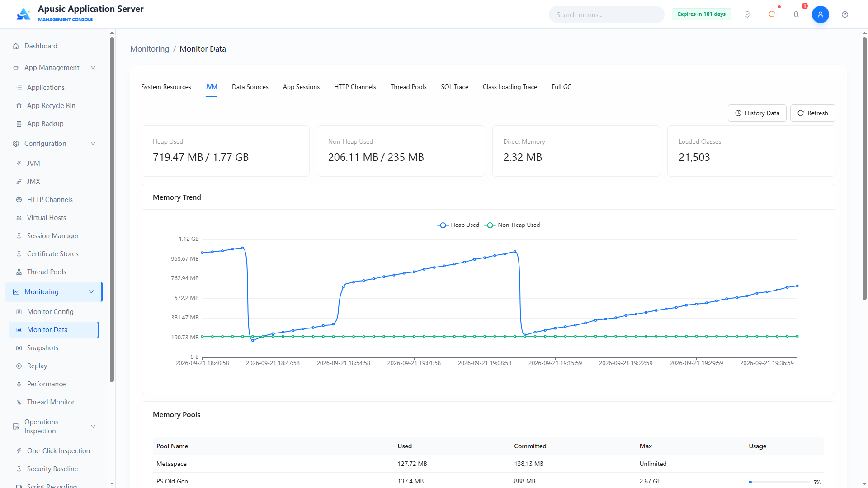Viewport: 868px width, 488px height.
Task: Open the notifications bell
Action: (796, 14)
